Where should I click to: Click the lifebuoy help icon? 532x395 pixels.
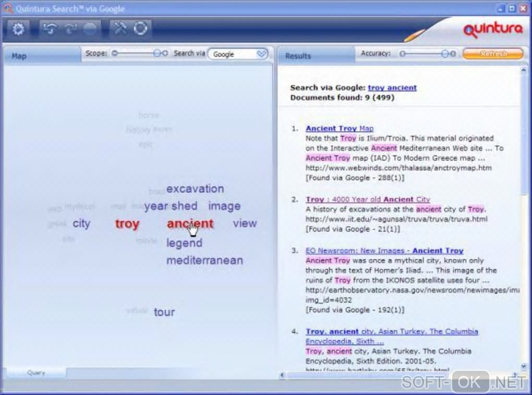click(x=140, y=28)
